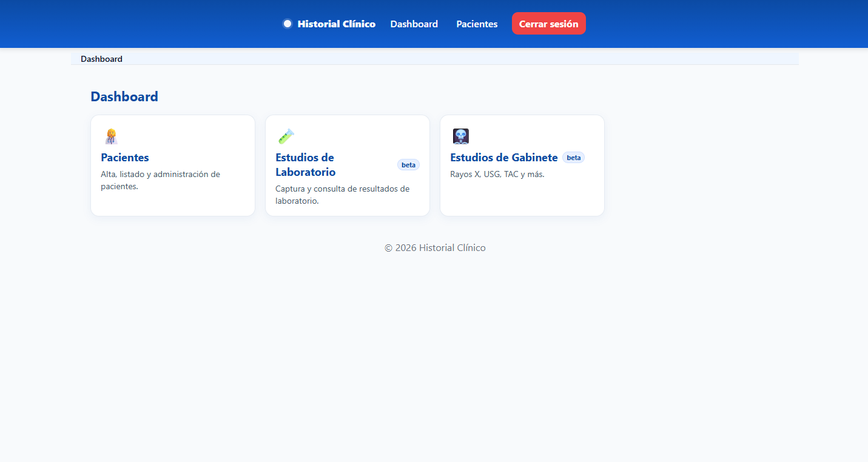
Task: Click the footer text © 2026 Historial Clínico
Action: point(435,247)
